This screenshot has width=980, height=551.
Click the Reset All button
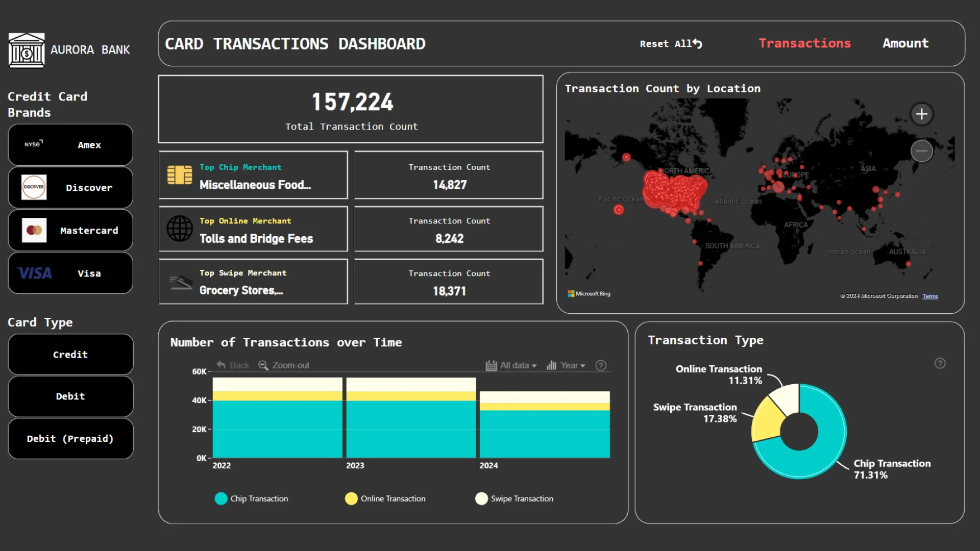(x=671, y=44)
